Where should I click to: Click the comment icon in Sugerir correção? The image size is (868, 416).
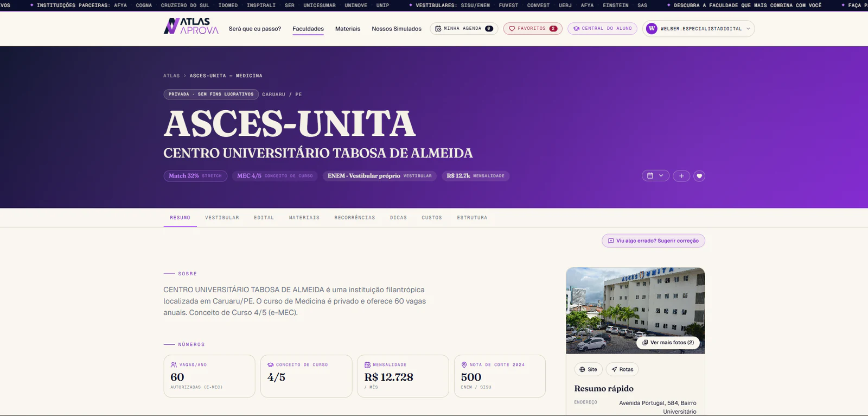(611, 241)
